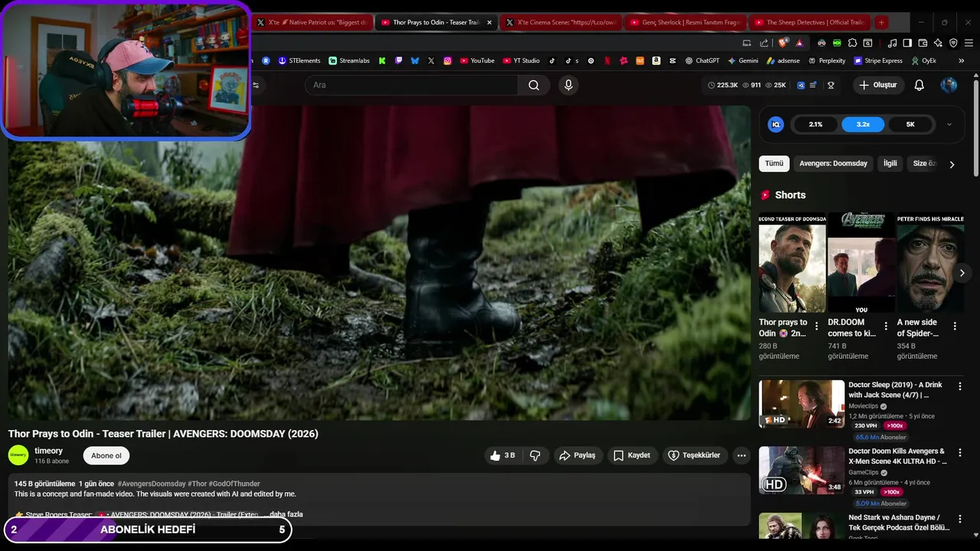This screenshot has width=980, height=551.
Task: Switch to Genç Sherlock tab
Action: (x=685, y=22)
